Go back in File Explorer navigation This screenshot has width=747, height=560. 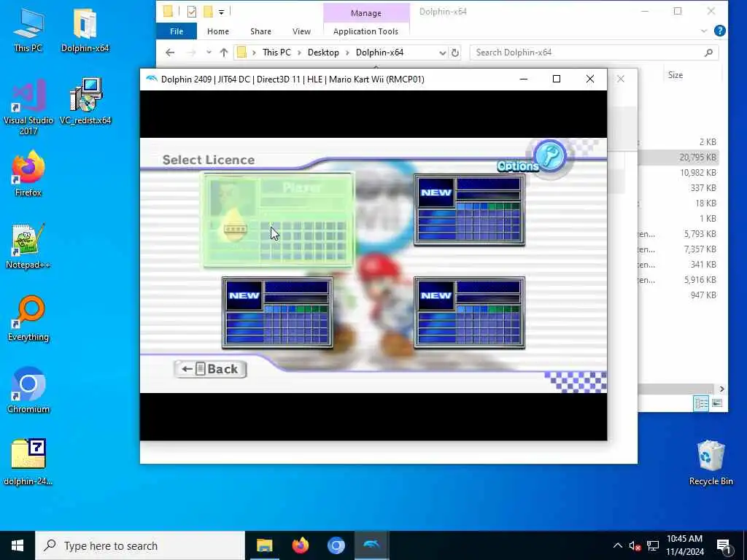click(x=170, y=52)
